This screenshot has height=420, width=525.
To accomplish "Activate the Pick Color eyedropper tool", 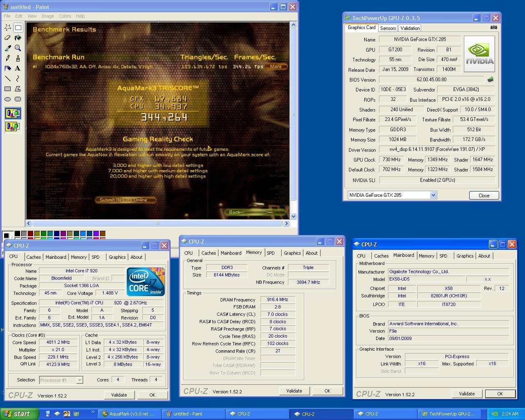I will coord(8,48).
